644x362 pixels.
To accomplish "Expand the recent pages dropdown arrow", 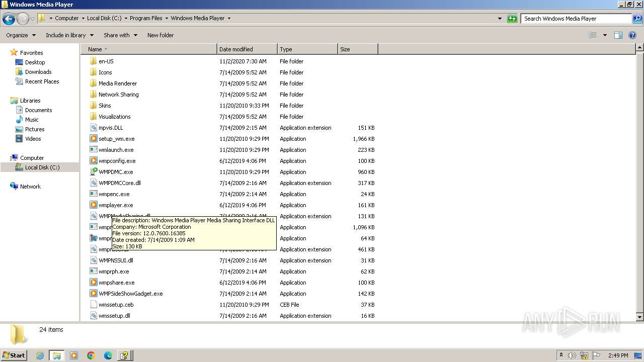I will pos(33,19).
